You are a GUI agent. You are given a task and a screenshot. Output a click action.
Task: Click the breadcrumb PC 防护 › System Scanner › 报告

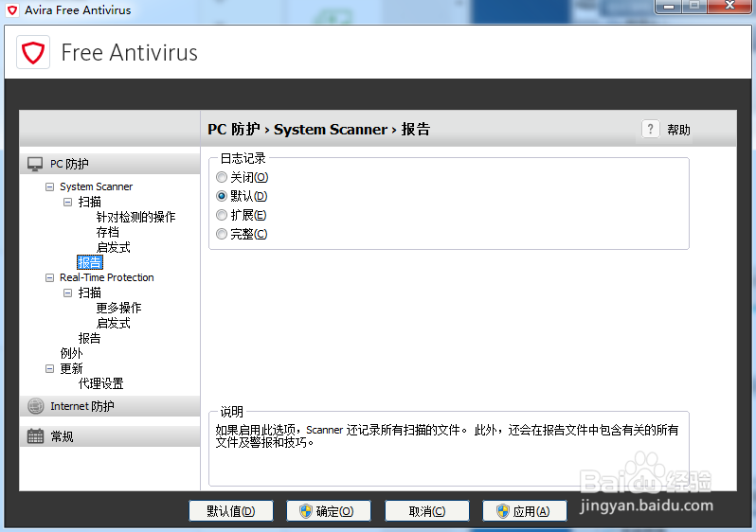pyautogui.click(x=318, y=129)
